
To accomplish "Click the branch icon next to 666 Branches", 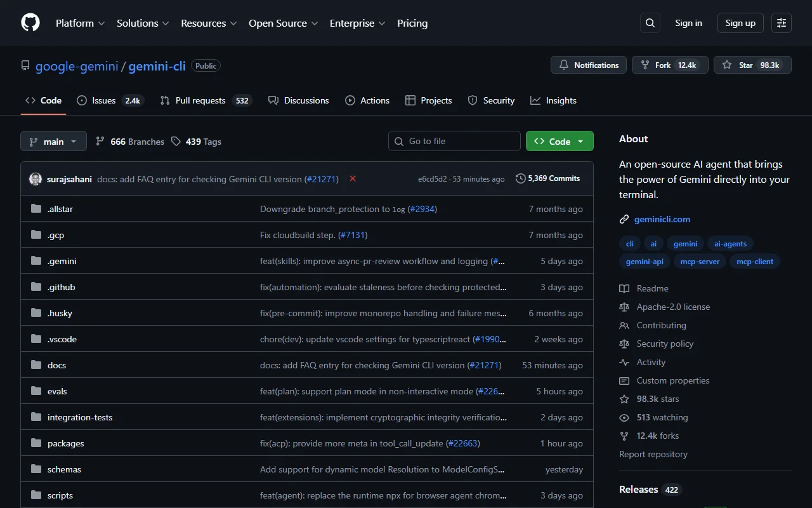I will (x=100, y=141).
